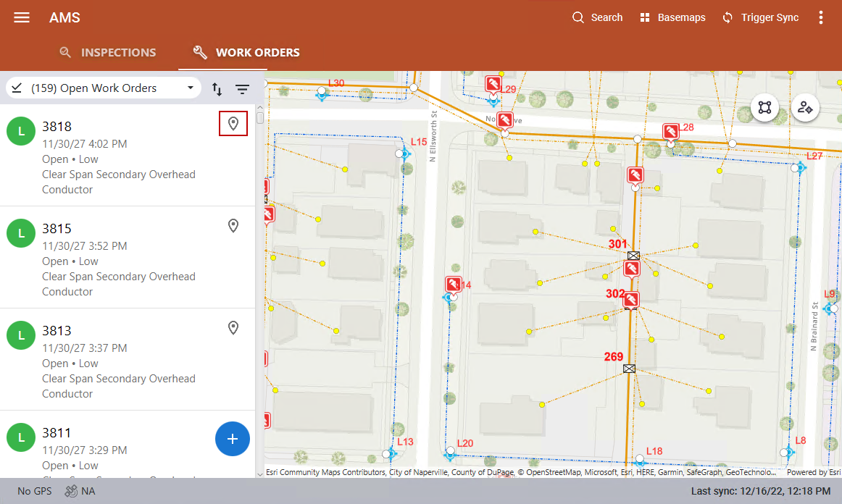Open the hamburger navigation menu
The image size is (842, 504).
22,17
